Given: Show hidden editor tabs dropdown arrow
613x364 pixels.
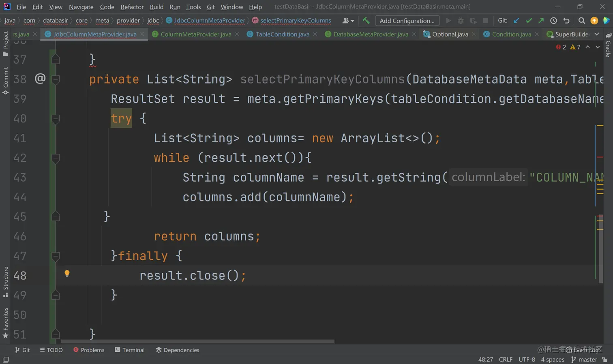Looking at the screenshot, I should (597, 34).
